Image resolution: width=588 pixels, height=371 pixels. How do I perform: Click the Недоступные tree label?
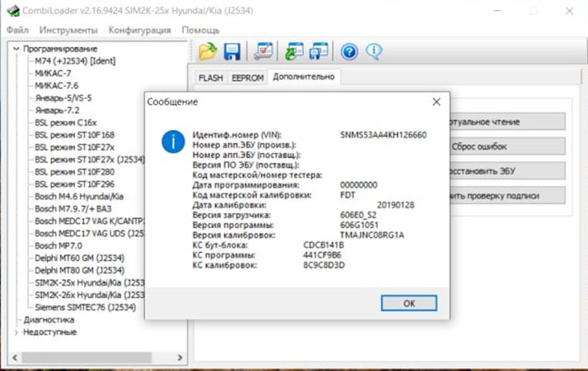point(50,332)
